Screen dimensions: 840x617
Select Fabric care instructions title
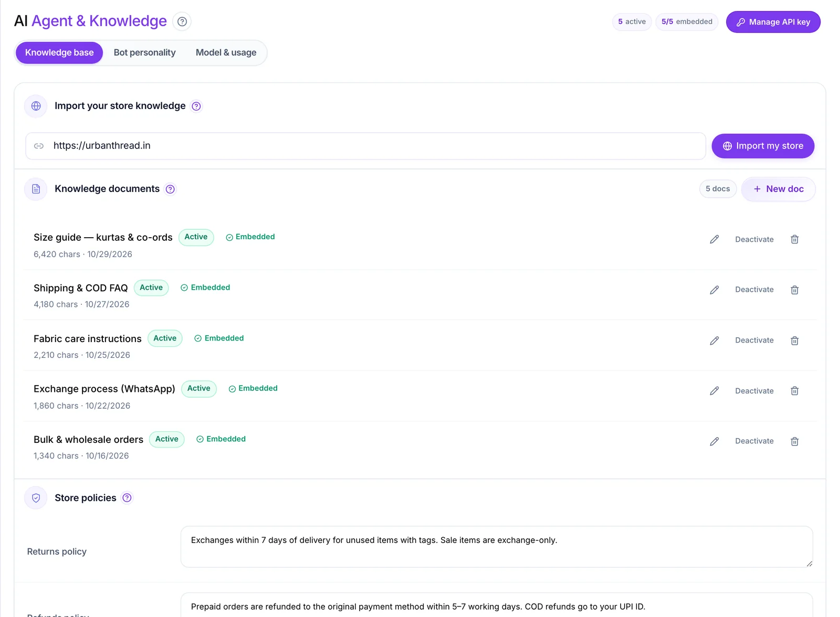pyautogui.click(x=88, y=339)
